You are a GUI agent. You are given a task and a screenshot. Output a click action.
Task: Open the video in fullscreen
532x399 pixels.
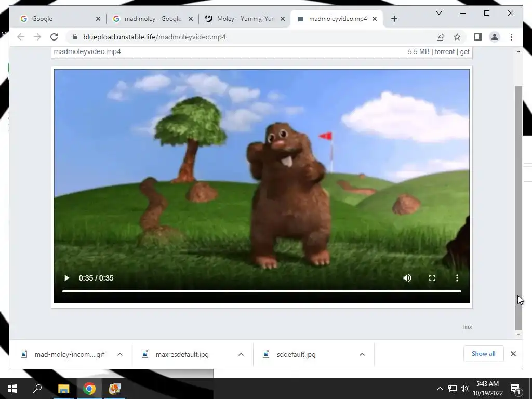point(432,278)
